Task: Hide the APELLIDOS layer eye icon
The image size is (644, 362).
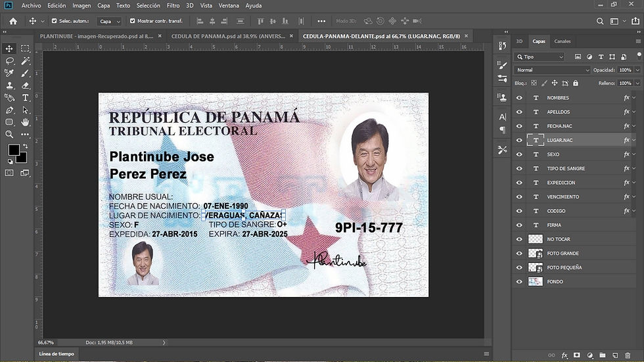Action: [519, 112]
